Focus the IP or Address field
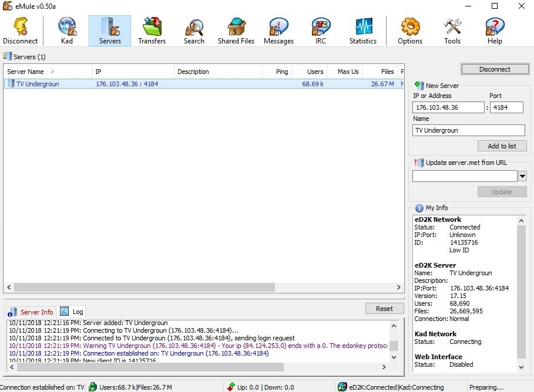 (x=448, y=107)
